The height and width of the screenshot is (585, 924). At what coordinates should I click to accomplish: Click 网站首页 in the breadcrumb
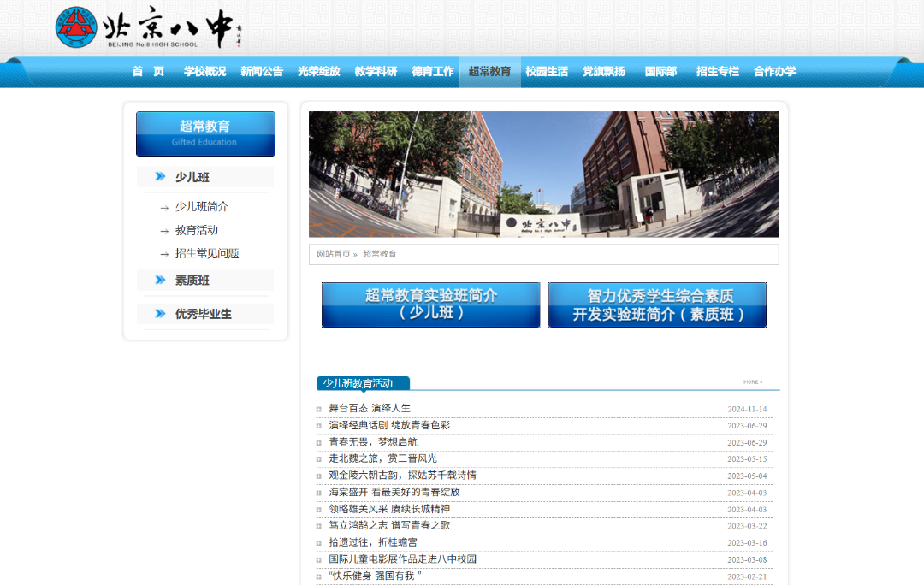coord(334,254)
